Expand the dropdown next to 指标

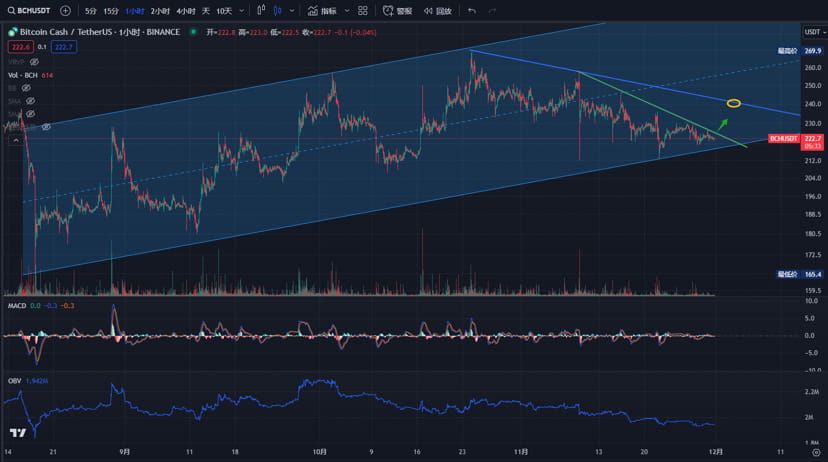coord(347,11)
